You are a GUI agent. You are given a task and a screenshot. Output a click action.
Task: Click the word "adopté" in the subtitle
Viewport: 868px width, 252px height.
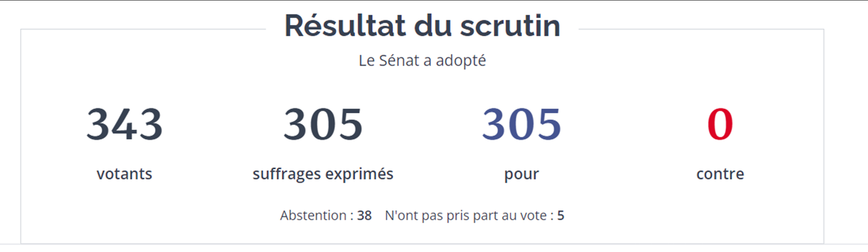pyautogui.click(x=460, y=61)
